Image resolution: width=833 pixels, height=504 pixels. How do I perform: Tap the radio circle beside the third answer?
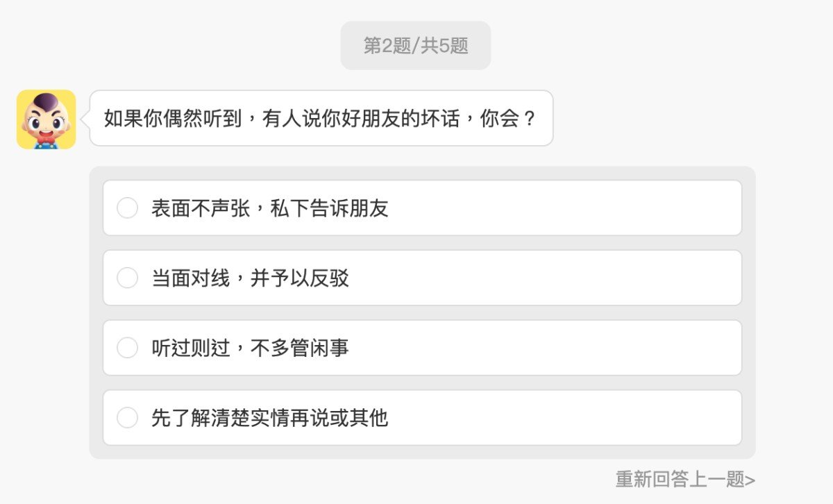pyautogui.click(x=127, y=348)
